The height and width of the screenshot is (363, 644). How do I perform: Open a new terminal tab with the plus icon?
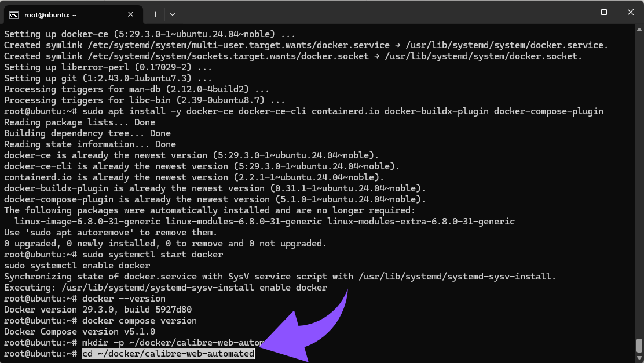(x=155, y=14)
